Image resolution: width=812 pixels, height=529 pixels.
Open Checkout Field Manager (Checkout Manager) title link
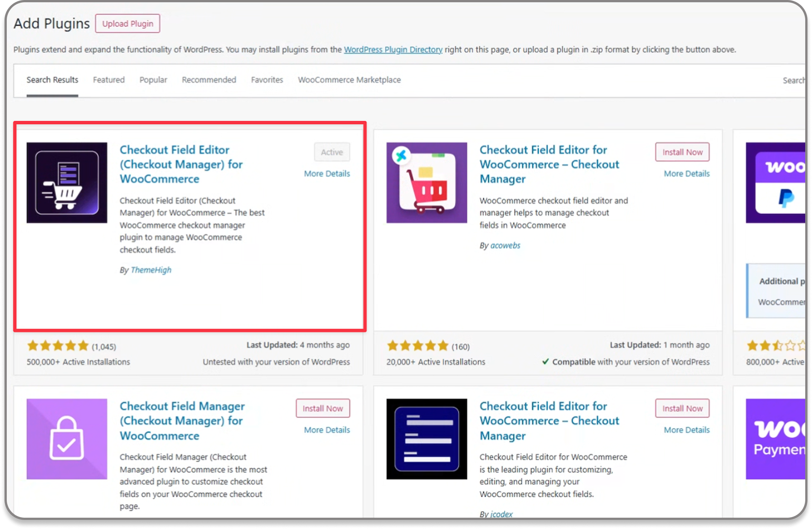tap(182, 421)
